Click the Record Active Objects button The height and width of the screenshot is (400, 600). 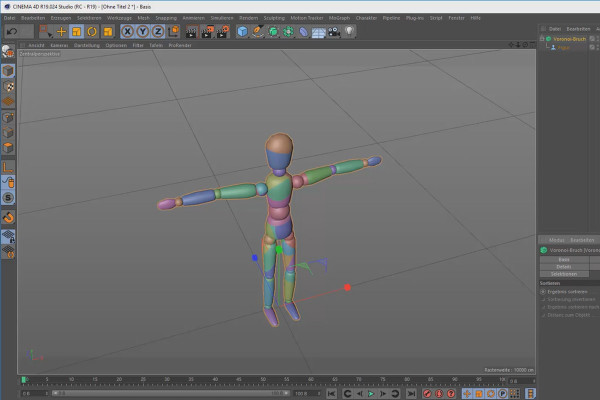point(427,393)
